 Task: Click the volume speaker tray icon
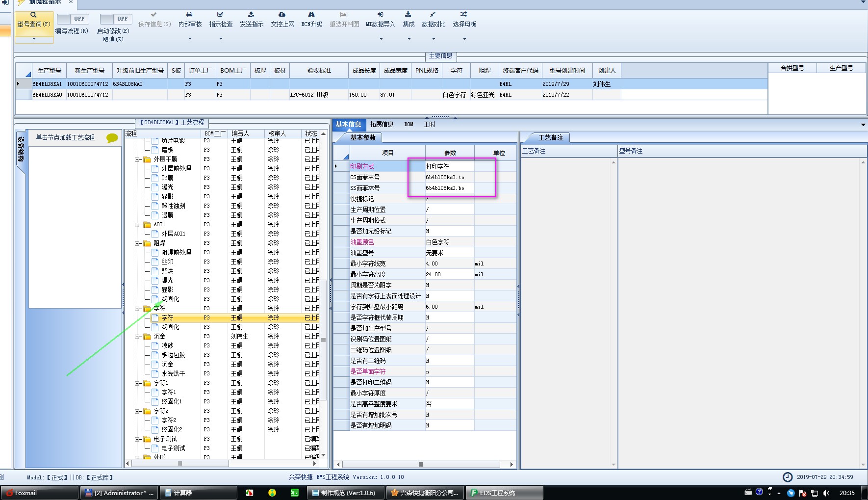click(x=826, y=493)
